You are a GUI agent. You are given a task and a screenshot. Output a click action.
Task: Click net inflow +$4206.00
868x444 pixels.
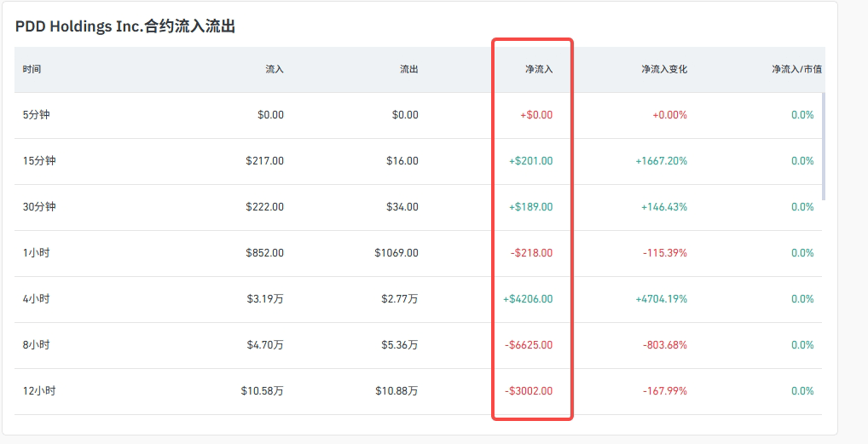pos(528,298)
